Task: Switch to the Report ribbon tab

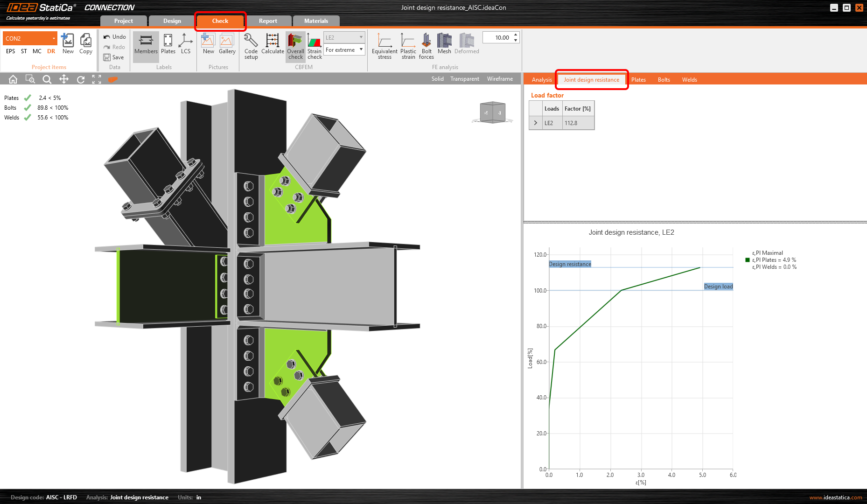Action: click(269, 21)
